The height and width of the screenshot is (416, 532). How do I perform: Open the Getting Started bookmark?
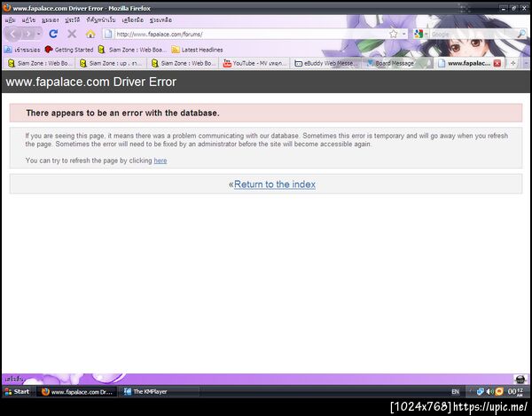69,50
